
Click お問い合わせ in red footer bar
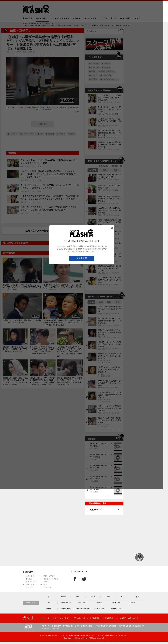point(133,618)
